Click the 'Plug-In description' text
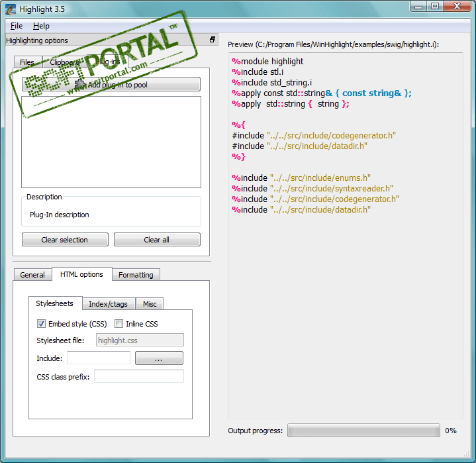Image resolution: width=476 pixels, height=463 pixels. pos(60,215)
